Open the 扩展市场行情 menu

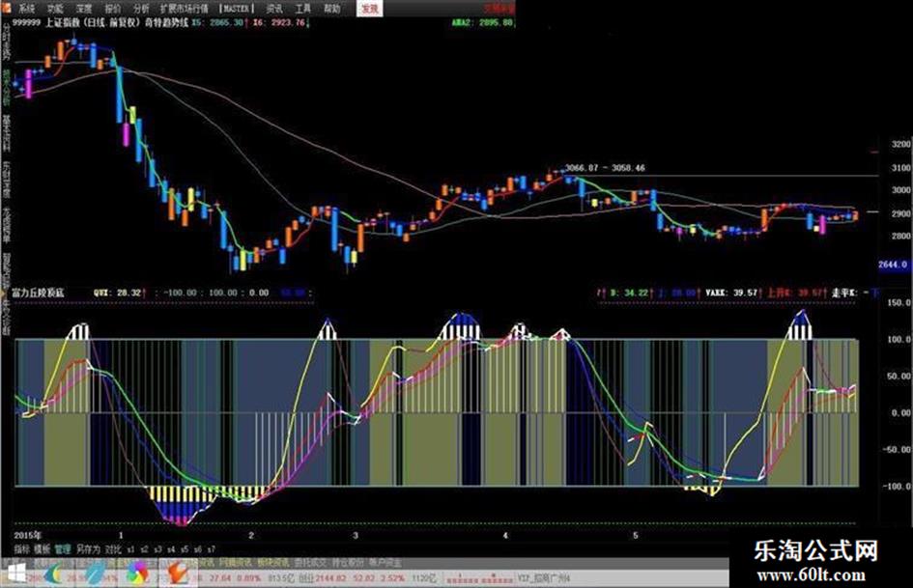click(x=185, y=9)
